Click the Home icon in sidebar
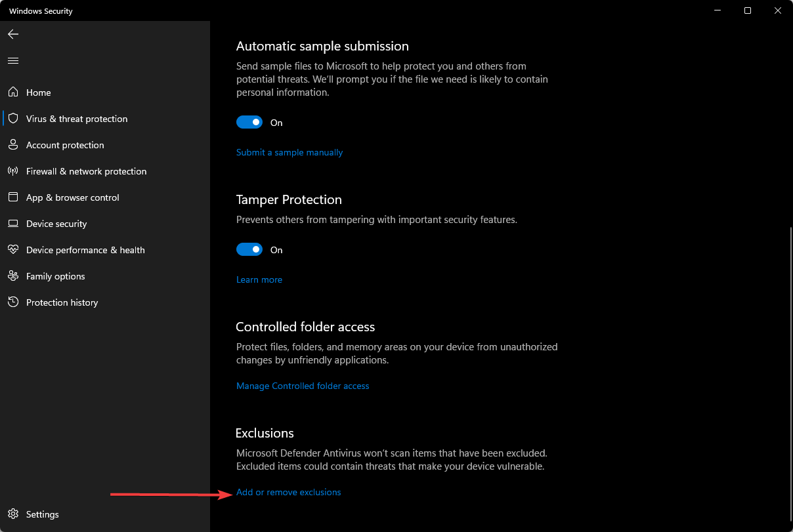 pyautogui.click(x=13, y=92)
